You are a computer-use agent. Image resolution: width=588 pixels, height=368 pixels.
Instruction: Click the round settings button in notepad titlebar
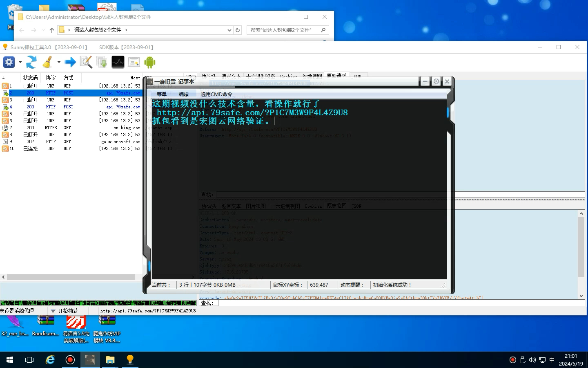(x=436, y=81)
